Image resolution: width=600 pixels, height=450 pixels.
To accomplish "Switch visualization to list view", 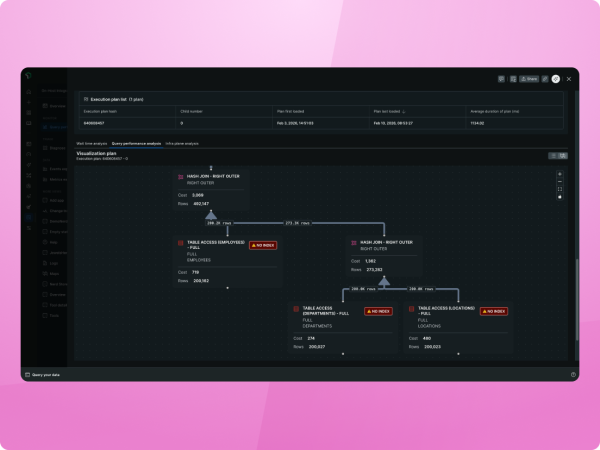I will [553, 156].
